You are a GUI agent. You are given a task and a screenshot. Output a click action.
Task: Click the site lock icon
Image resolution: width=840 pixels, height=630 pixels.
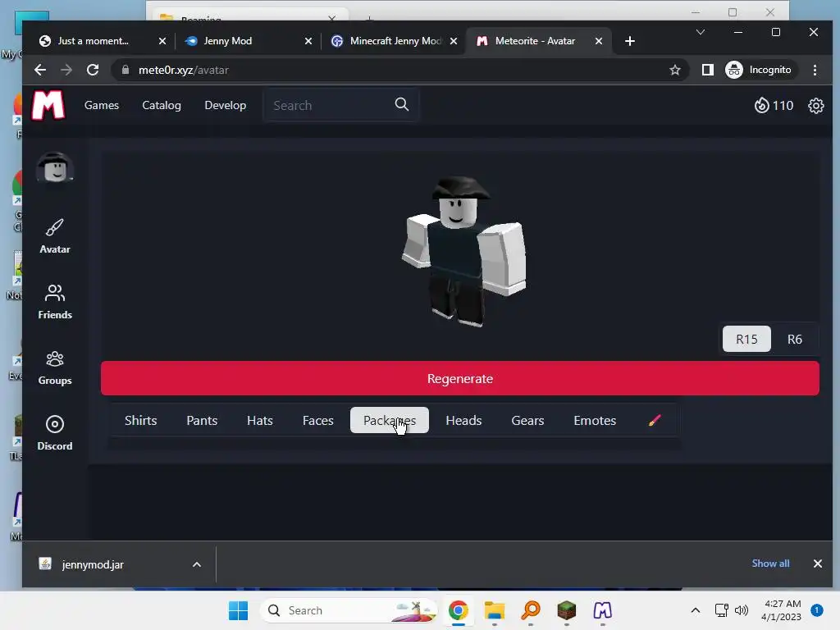(x=126, y=70)
